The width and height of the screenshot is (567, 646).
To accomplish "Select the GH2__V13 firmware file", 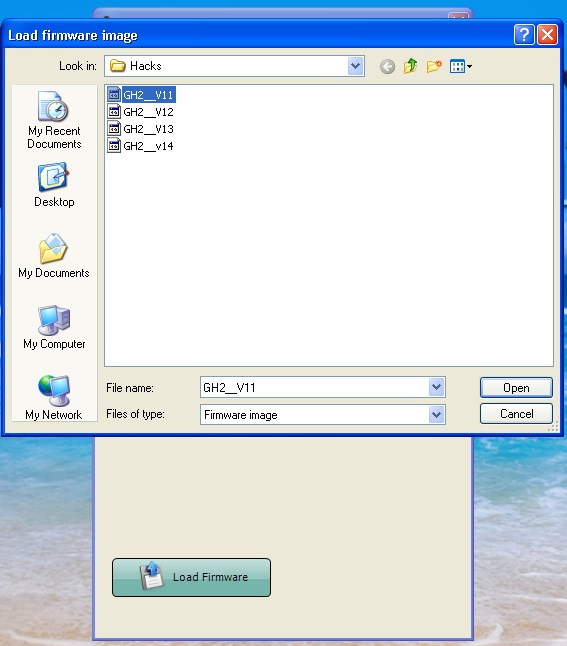I will tap(141, 129).
